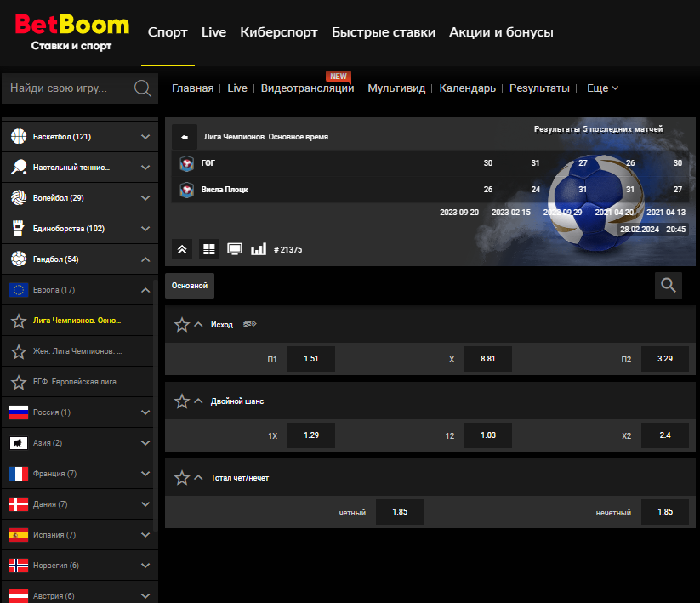The width and height of the screenshot is (700, 603).
Task: Open the Результаты link
Action: click(x=539, y=88)
